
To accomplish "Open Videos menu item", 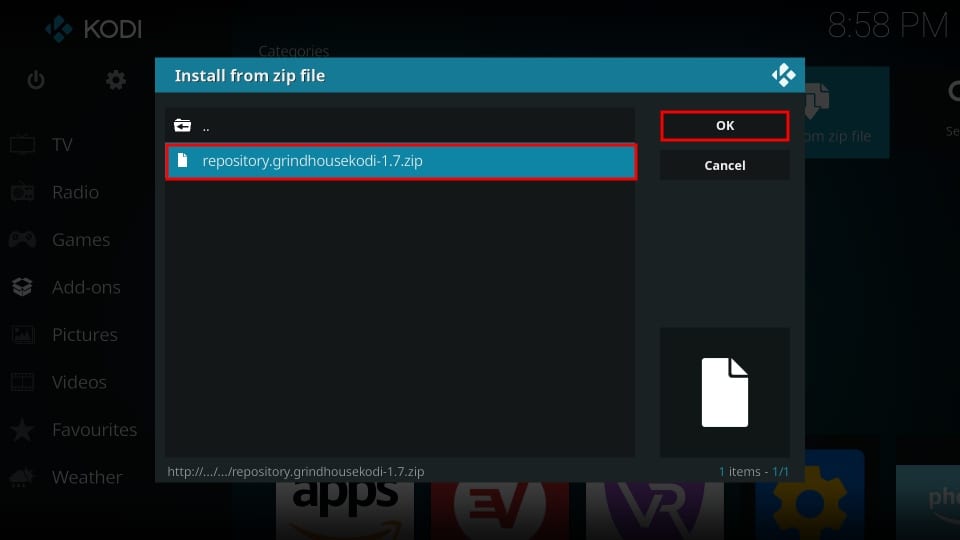I will (x=79, y=382).
